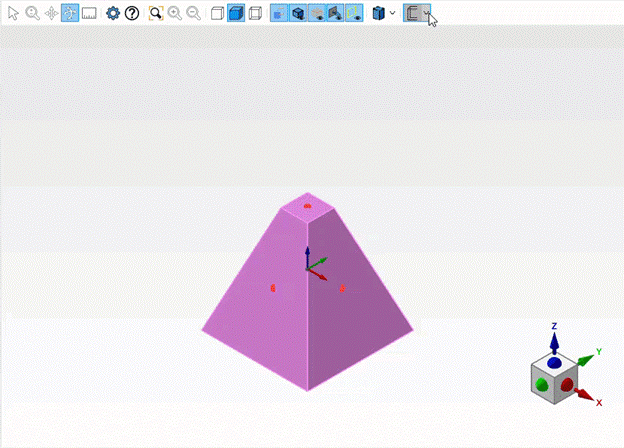This screenshot has width=624, height=448.
Task: Click the red marker on left pyramid face
Action: pyautogui.click(x=273, y=288)
